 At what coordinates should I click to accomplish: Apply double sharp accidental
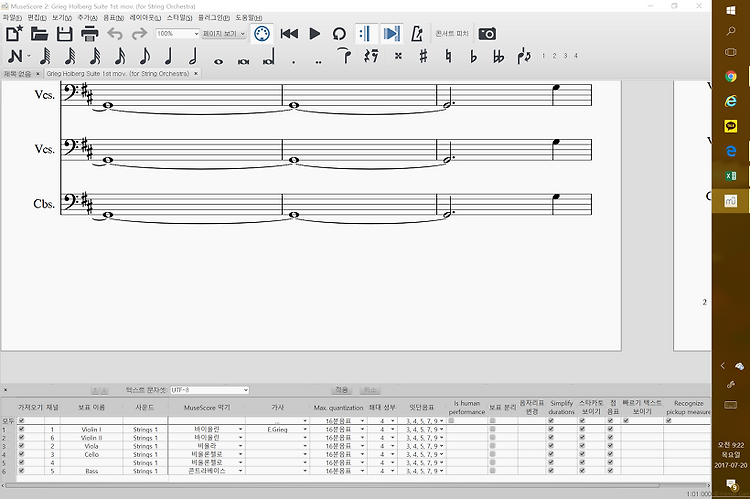(x=398, y=56)
